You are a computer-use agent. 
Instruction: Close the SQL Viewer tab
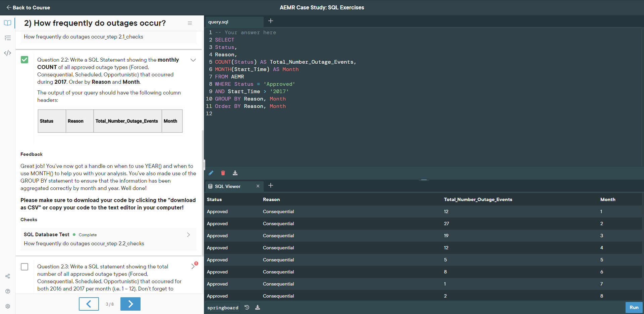[x=258, y=186]
